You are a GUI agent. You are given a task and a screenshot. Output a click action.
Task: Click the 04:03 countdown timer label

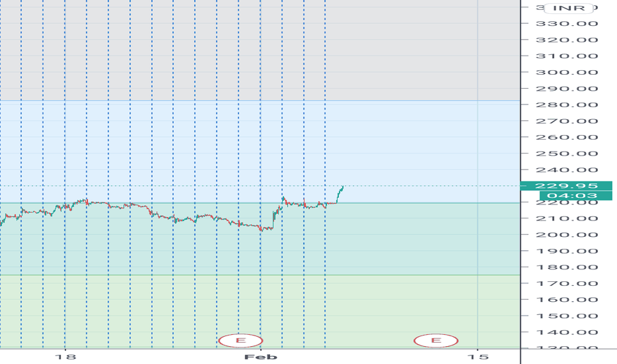[576, 196]
